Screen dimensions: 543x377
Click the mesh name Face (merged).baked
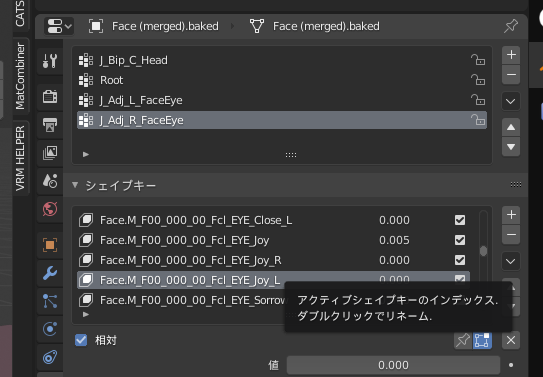(x=326, y=26)
